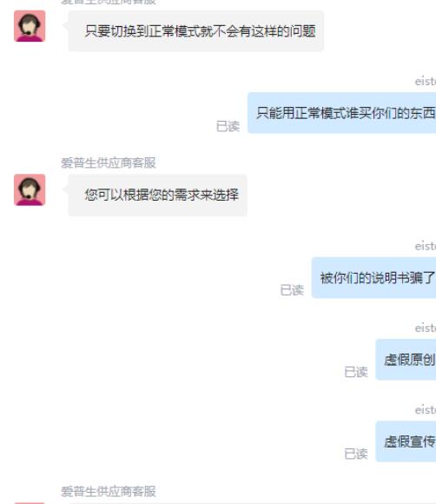Click 已读 status next to 虚假宣传

[x=356, y=454]
